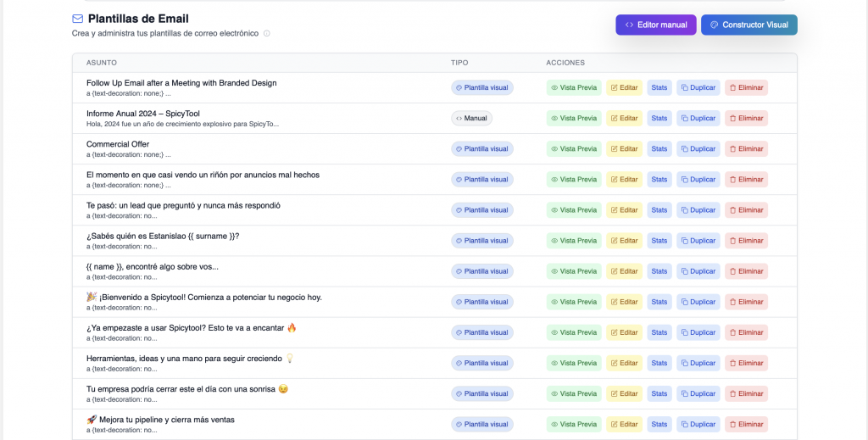Image resolution: width=868 pixels, height=440 pixels.
Task: Preview the Follow Up Email template
Action: (573, 87)
